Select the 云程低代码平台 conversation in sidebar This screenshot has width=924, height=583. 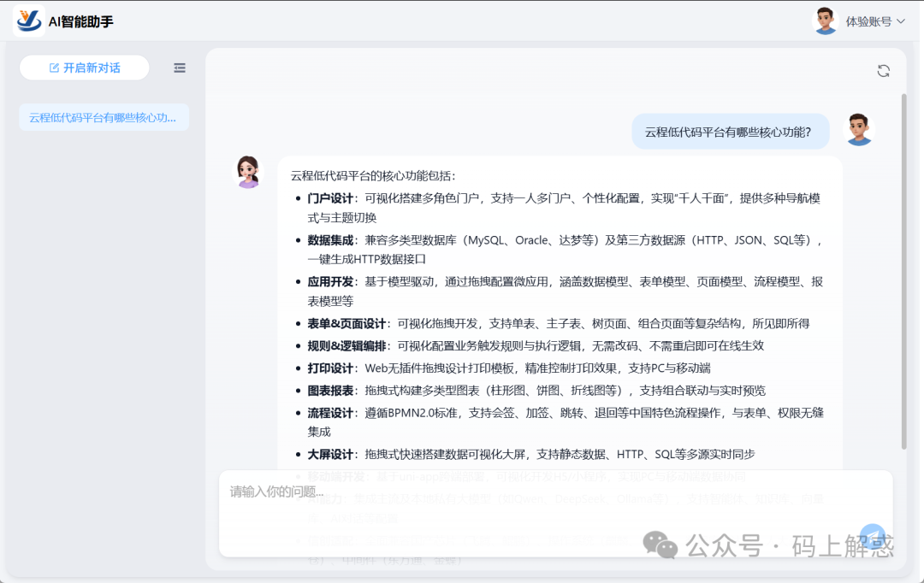pos(104,117)
